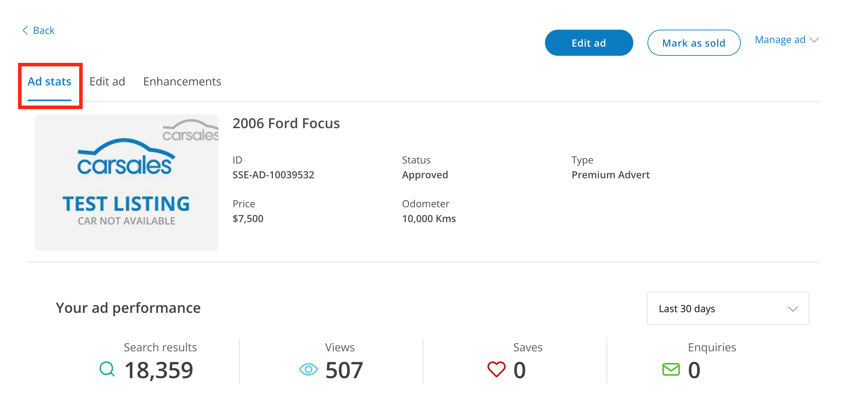Switch to the Ad stats tab
This screenshot has height=399, width=868.
coord(49,82)
